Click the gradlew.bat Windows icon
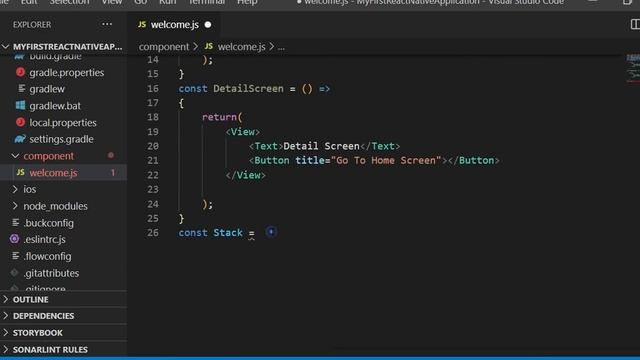Image resolution: width=640 pixels, height=360 pixels. [20, 105]
